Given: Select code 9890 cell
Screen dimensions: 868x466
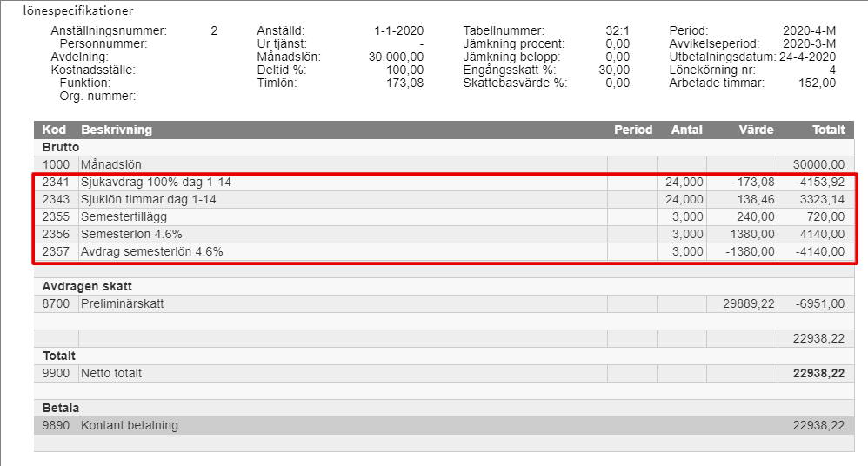Looking at the screenshot, I should pyautogui.click(x=56, y=426).
